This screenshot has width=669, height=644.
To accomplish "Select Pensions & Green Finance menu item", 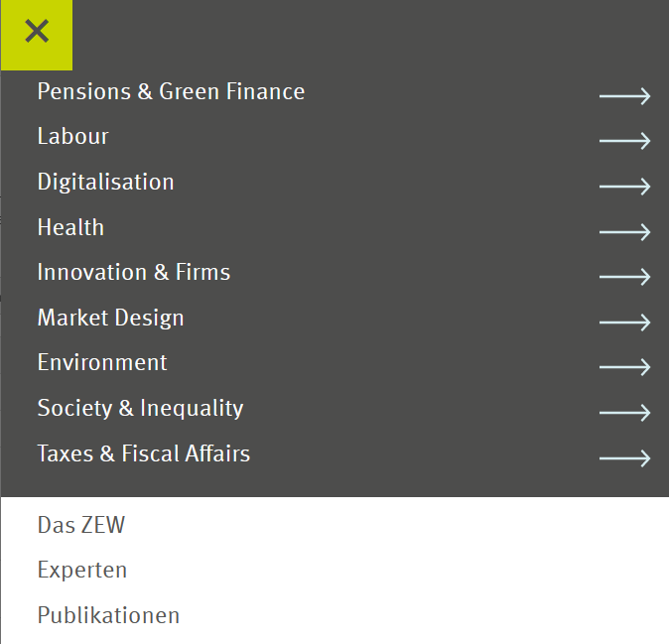I will click(x=171, y=91).
